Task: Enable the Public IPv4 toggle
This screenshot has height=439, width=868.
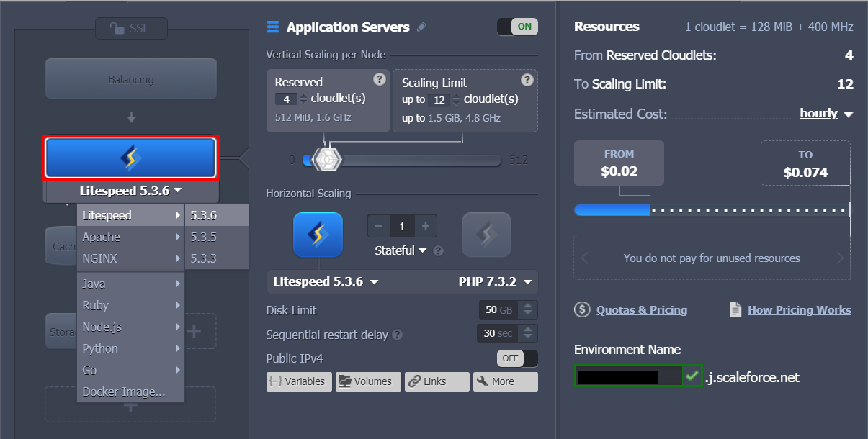Action: point(517,358)
